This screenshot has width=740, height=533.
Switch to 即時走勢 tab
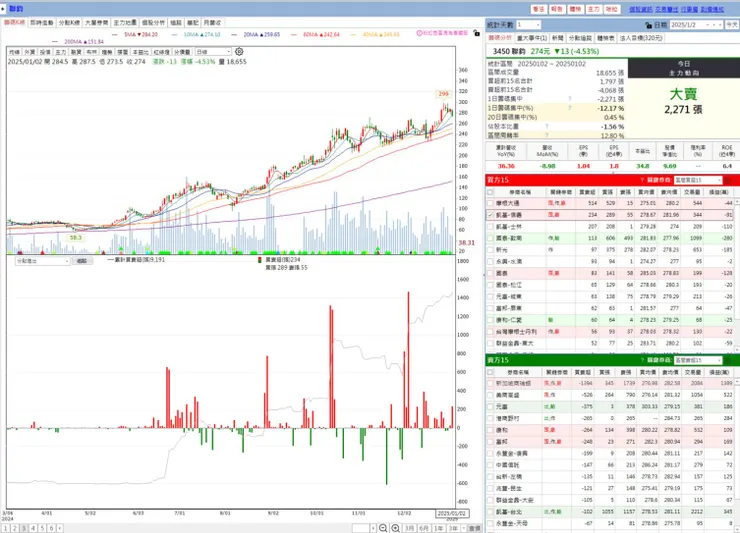tap(42, 23)
